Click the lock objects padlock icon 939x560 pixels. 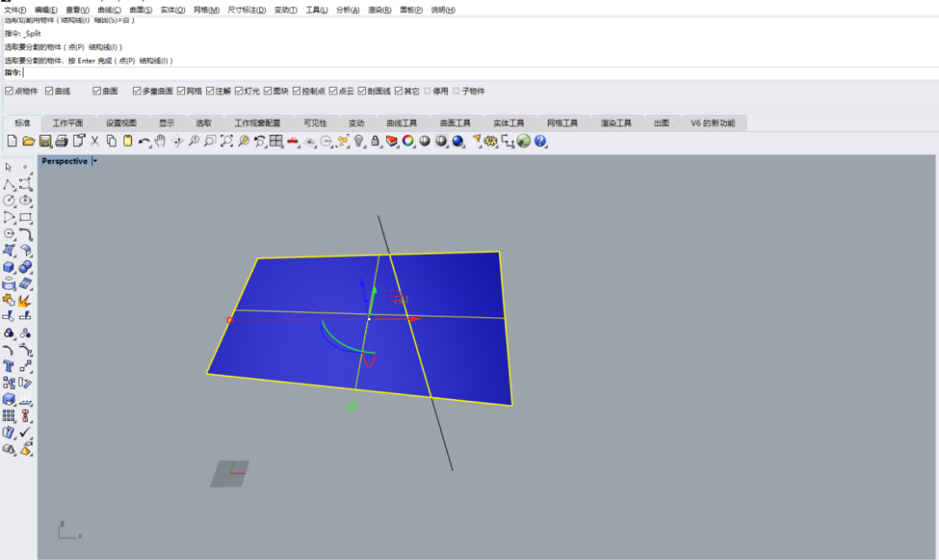pyautogui.click(x=375, y=141)
